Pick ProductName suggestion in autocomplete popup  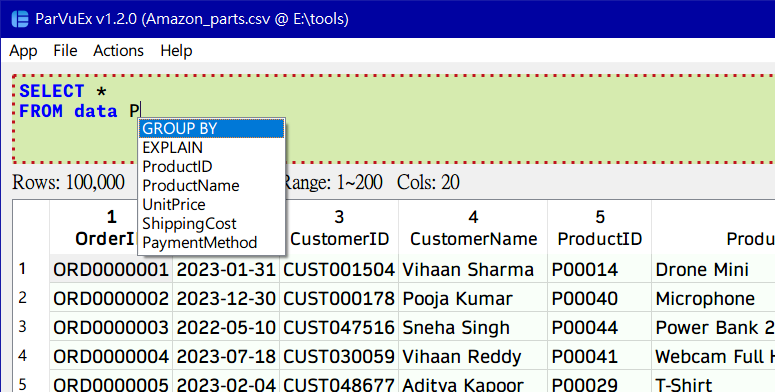coord(212,186)
